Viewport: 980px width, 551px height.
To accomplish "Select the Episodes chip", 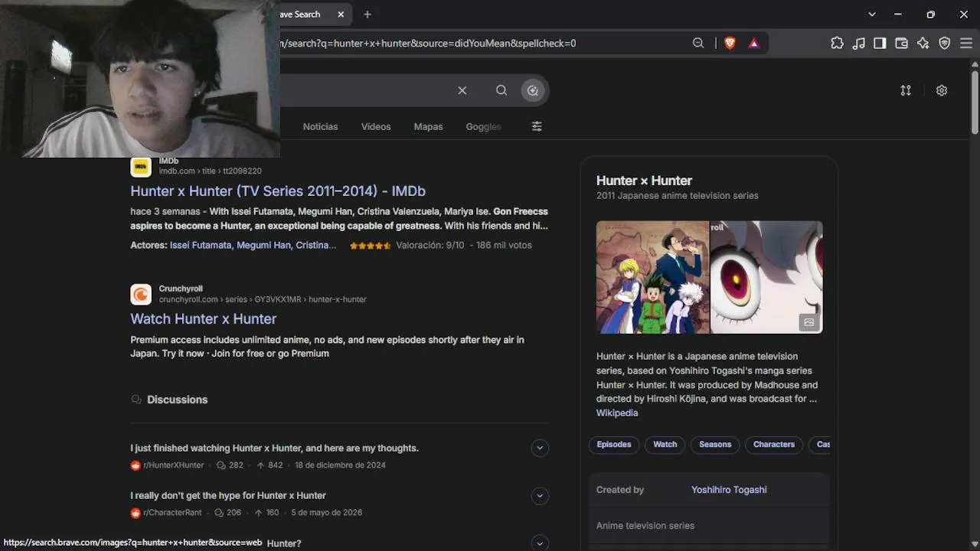I will click(614, 445).
